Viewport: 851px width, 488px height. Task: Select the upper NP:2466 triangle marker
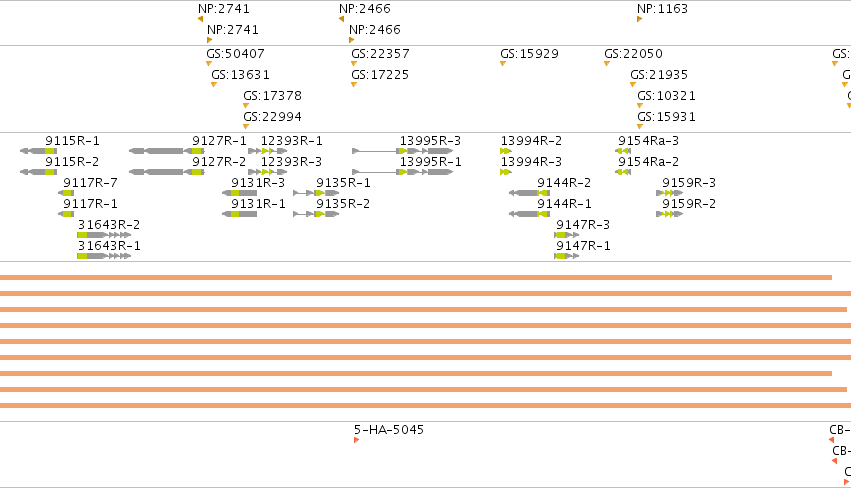[341, 19]
